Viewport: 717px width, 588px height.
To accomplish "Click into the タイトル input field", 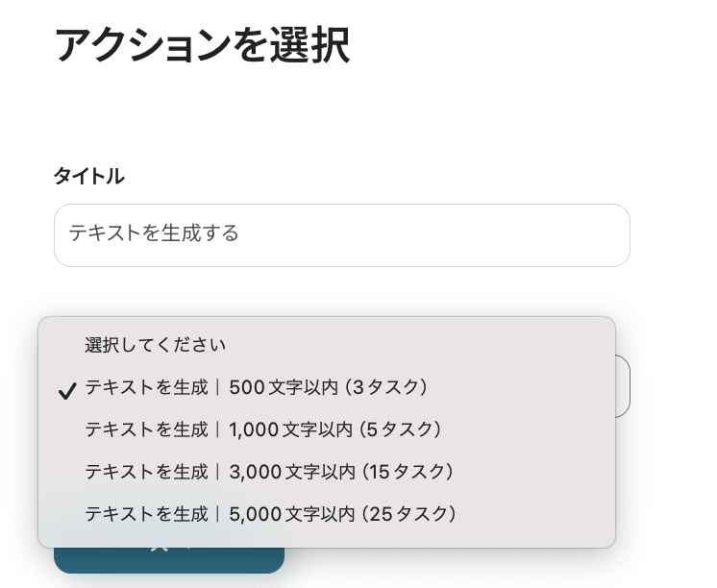I will (x=341, y=234).
